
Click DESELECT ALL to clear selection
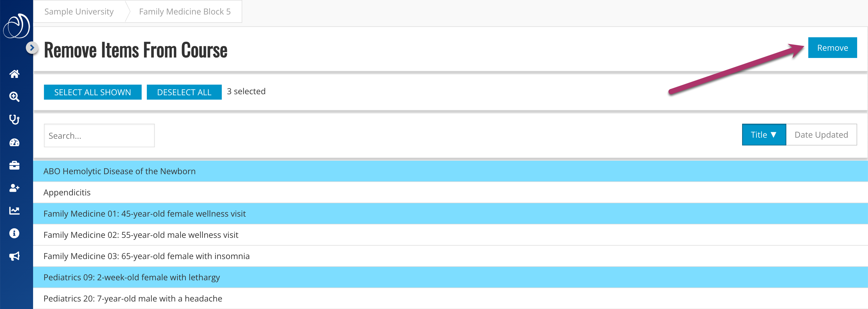184,92
